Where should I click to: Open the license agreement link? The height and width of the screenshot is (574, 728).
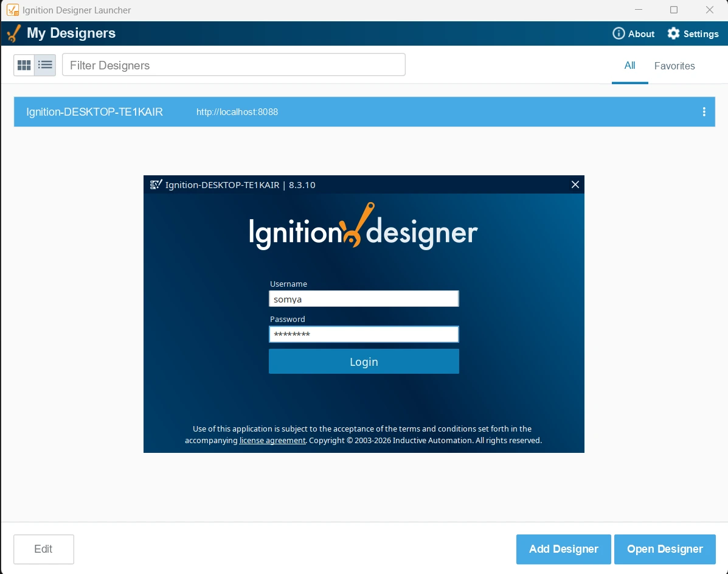pos(272,441)
